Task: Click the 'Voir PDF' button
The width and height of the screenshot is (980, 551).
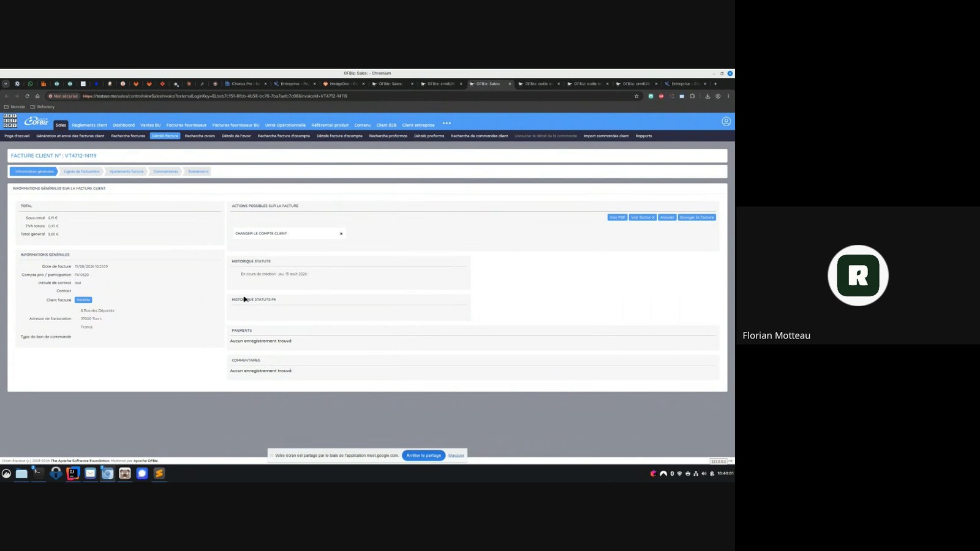Action: click(x=617, y=217)
